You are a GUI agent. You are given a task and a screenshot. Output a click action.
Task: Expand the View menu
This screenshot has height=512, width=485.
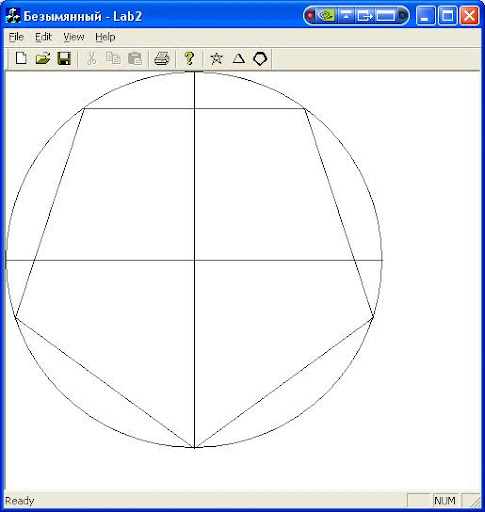[x=74, y=37]
